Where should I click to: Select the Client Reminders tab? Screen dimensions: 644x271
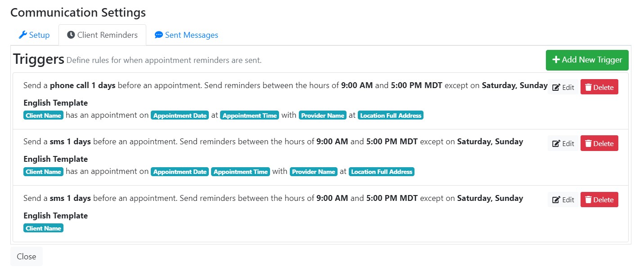(102, 35)
